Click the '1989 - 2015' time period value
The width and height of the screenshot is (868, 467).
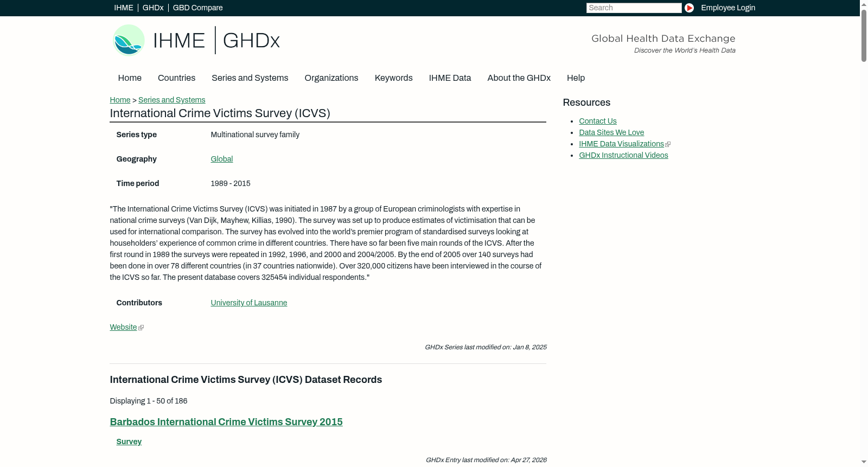[231, 183]
